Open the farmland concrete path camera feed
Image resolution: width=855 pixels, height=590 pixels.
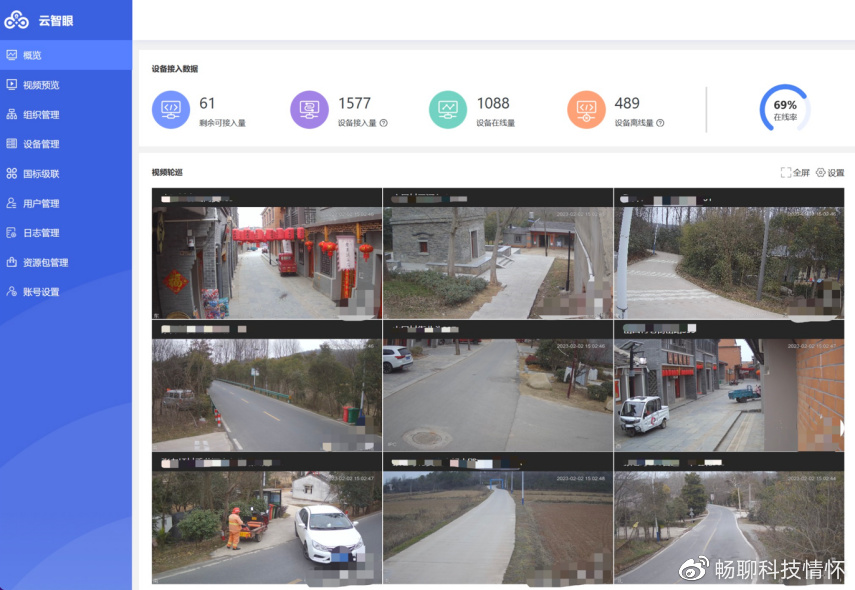pyautogui.click(x=498, y=527)
